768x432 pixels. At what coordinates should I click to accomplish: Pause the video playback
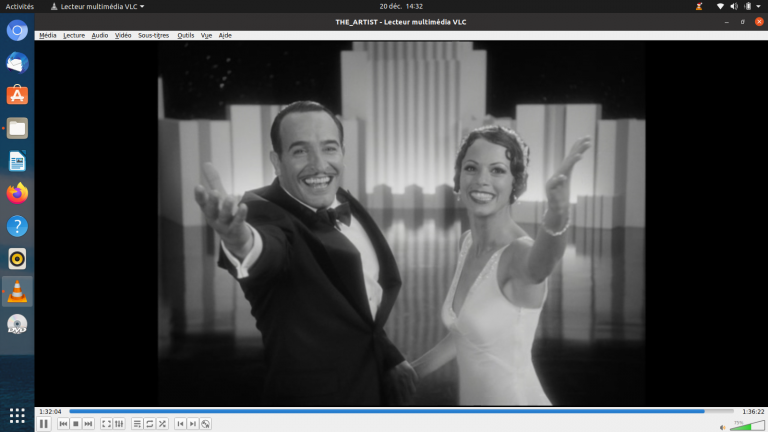click(x=44, y=424)
